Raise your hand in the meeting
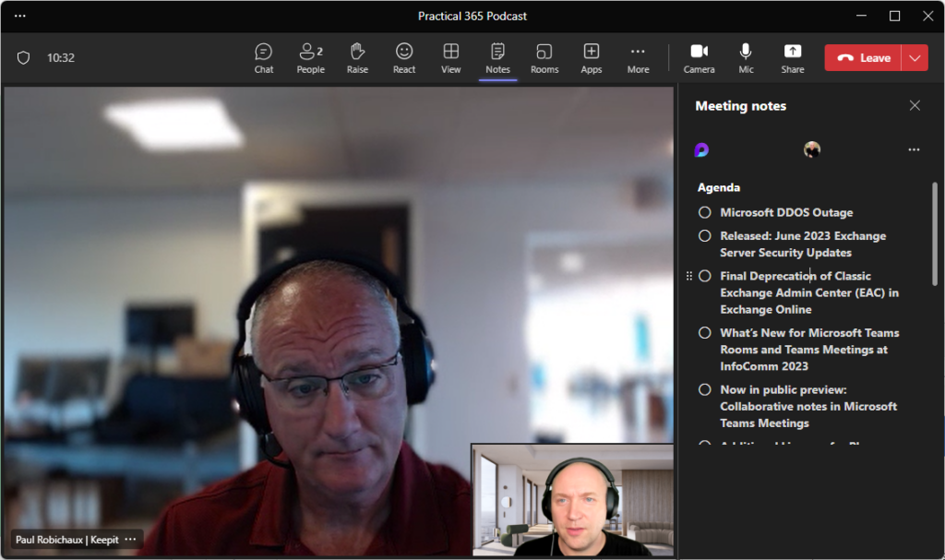Image resolution: width=945 pixels, height=560 pixels. (x=357, y=58)
